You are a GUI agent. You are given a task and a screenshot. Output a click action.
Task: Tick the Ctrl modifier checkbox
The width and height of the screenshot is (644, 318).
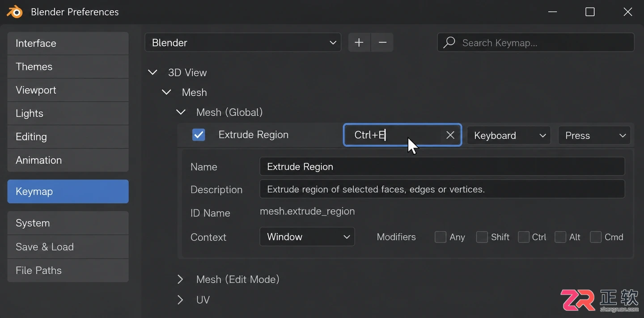pyautogui.click(x=524, y=237)
